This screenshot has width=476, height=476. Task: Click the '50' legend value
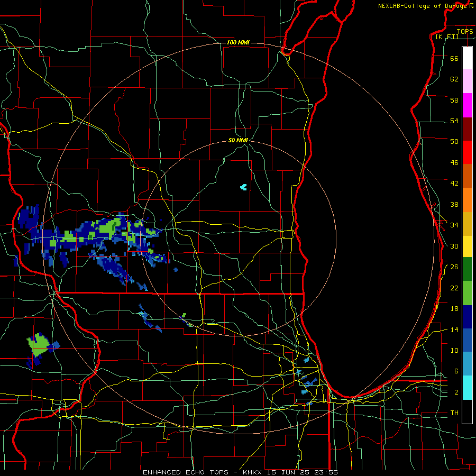tap(454, 141)
